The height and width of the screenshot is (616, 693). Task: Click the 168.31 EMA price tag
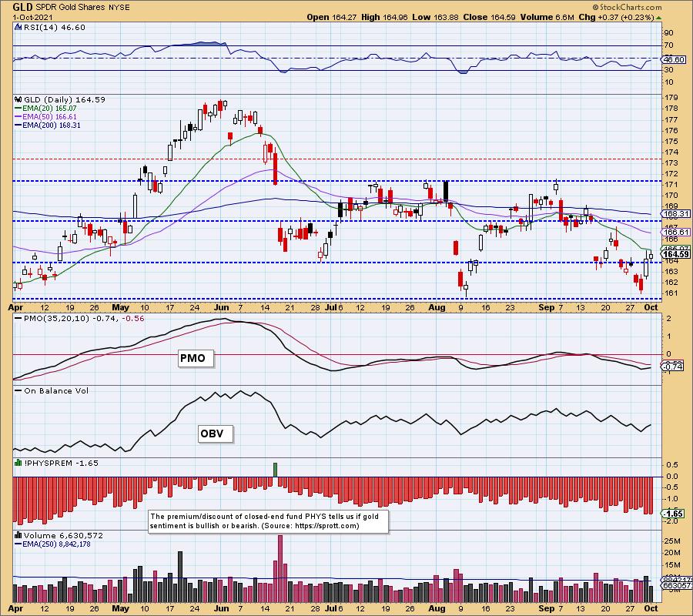coord(676,214)
